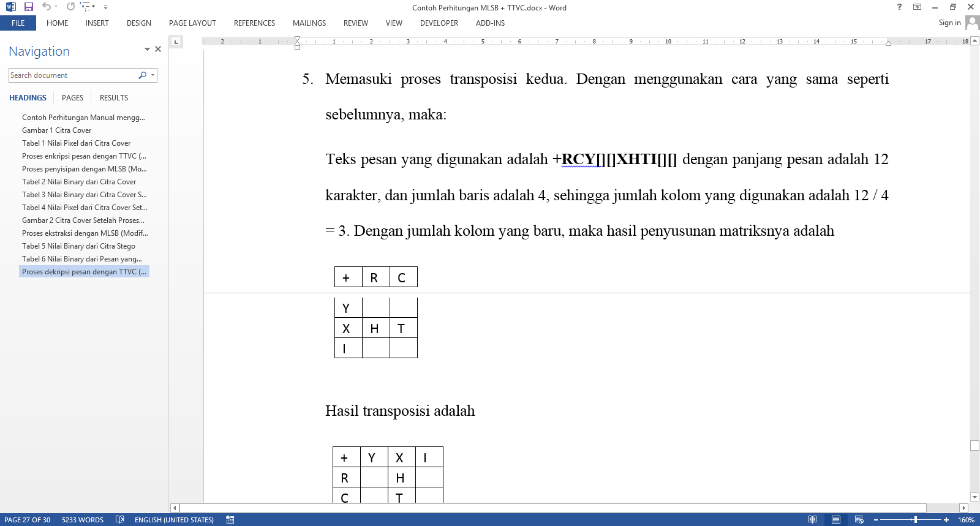Switch to Read Mode view icon
This screenshot has height=526, width=980.
click(x=812, y=519)
